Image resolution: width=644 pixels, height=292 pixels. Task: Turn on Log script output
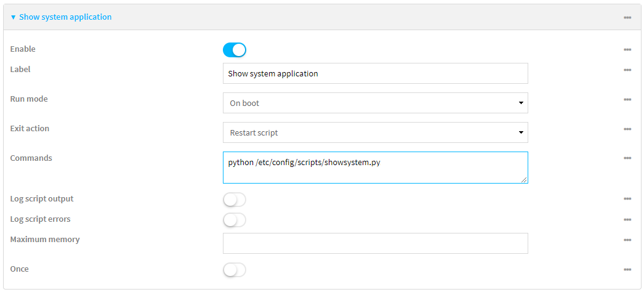pyautogui.click(x=235, y=200)
